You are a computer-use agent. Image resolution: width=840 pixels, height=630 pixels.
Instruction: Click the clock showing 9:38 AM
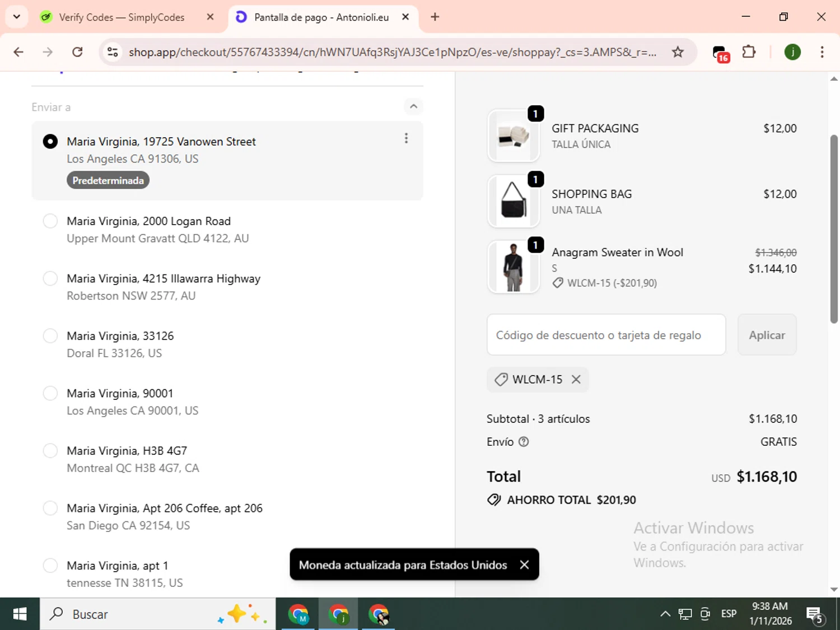[x=770, y=614]
